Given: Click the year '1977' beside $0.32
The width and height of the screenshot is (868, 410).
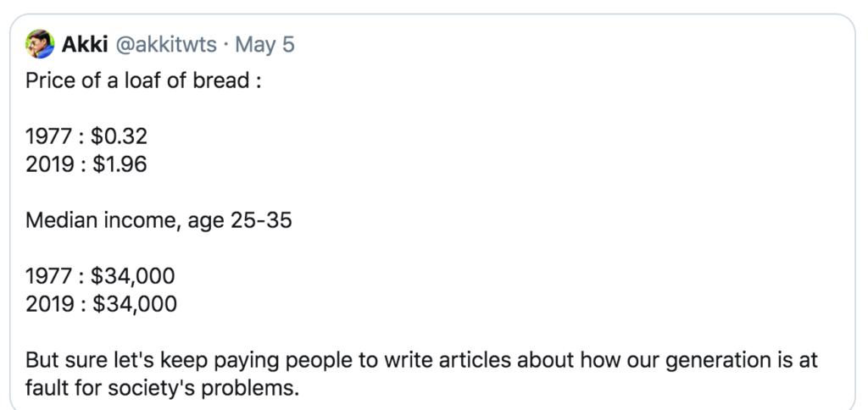Looking at the screenshot, I should click(x=48, y=136).
